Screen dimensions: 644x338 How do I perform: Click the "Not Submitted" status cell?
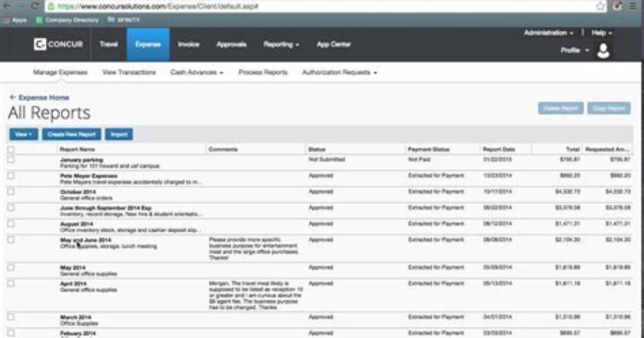click(326, 159)
